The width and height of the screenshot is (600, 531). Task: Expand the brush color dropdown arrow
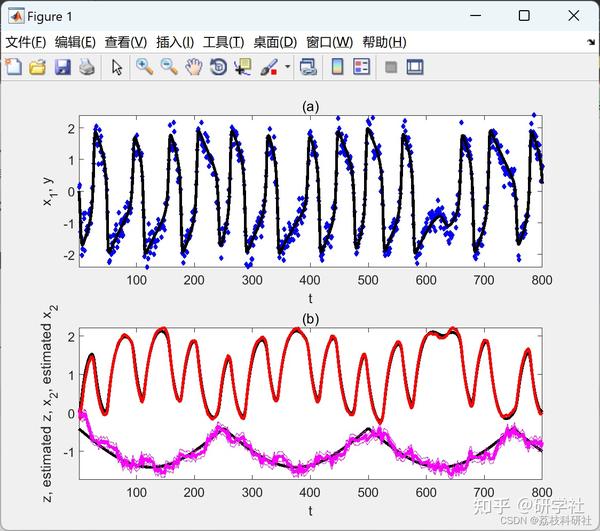pyautogui.click(x=287, y=67)
